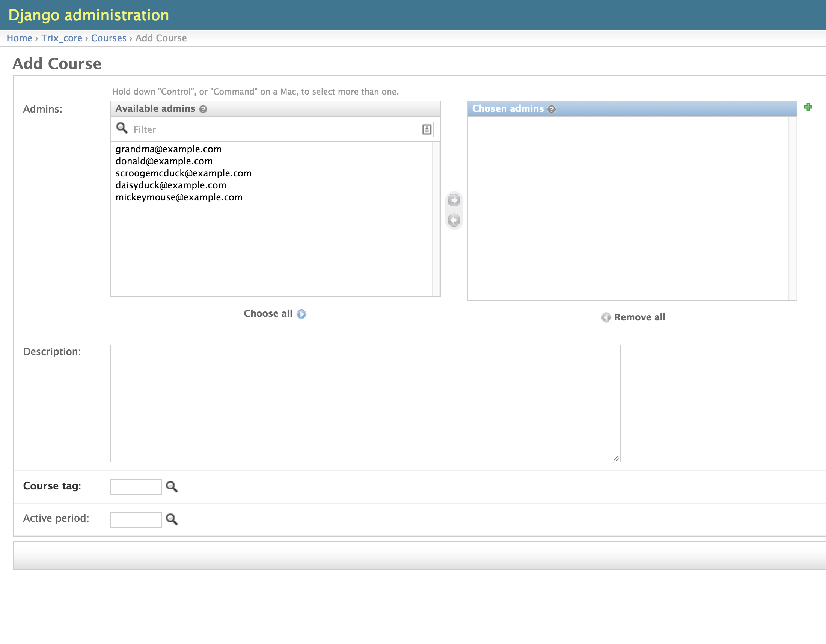Select grandma@example.com in available admins
826x644 pixels.
coord(168,149)
